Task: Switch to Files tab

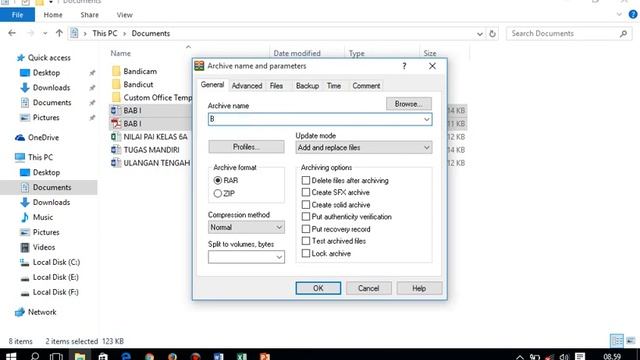Action: point(276,86)
